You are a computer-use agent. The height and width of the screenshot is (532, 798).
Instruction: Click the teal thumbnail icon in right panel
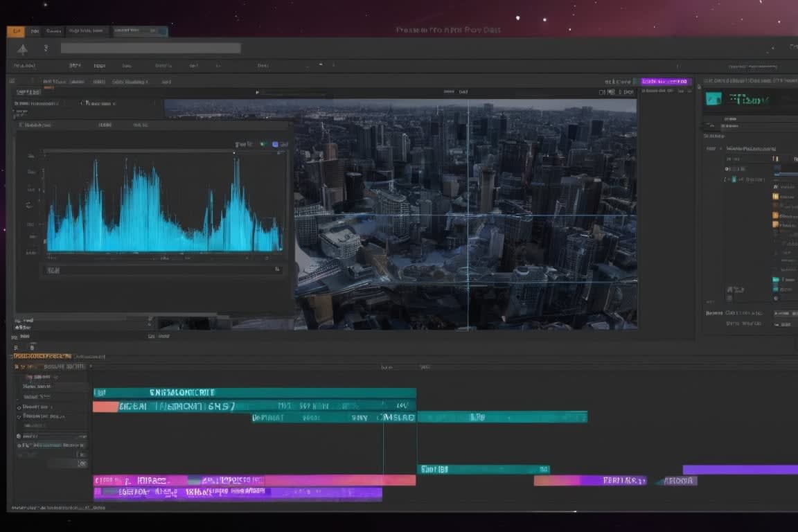point(713,99)
